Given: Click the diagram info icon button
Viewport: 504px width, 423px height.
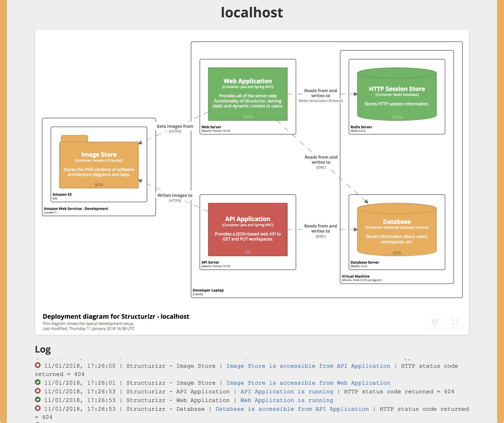Looking at the screenshot, I should (x=435, y=322).
